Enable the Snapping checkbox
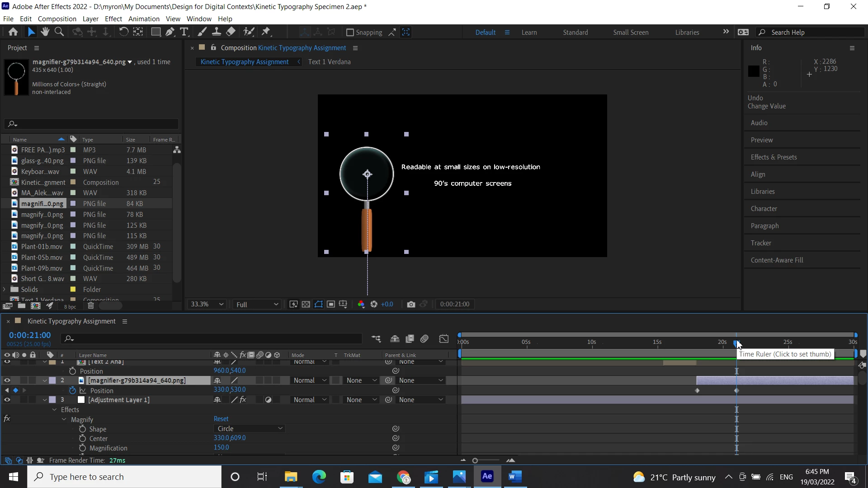 coord(350,33)
